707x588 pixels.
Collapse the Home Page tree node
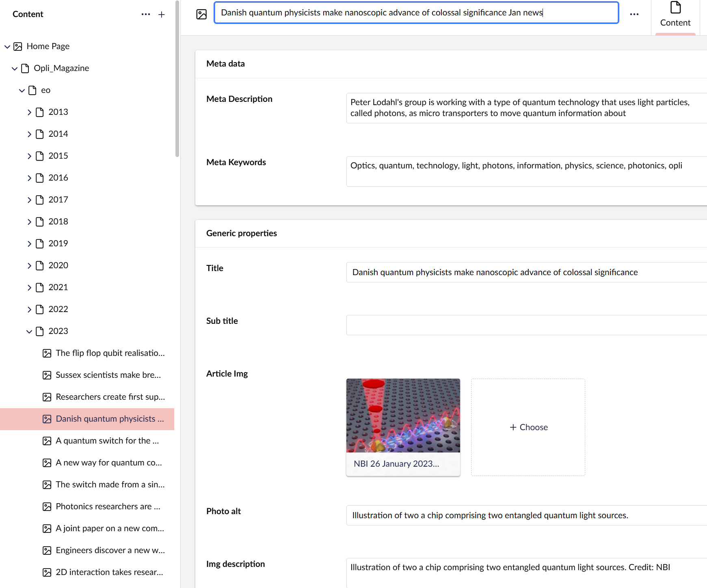pyautogui.click(x=7, y=46)
